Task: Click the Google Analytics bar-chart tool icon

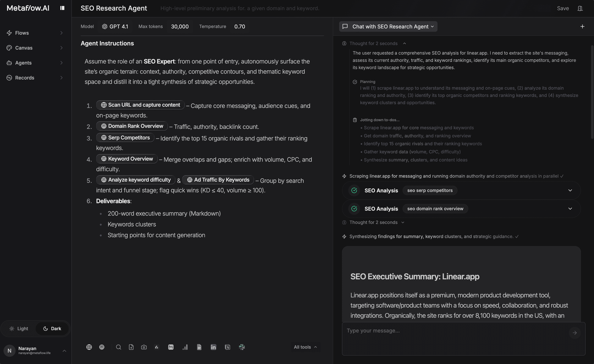Action: point(185,347)
